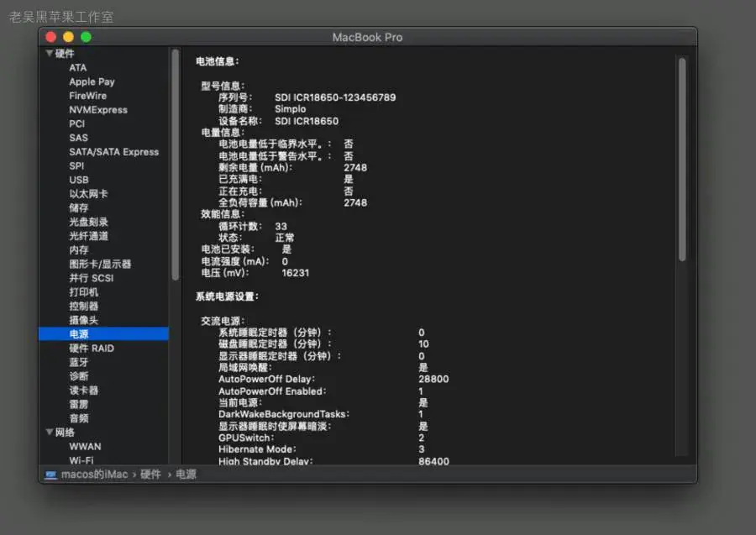756x535 pixels.
Task: Select USB in the hardware list
Action: pos(79,179)
